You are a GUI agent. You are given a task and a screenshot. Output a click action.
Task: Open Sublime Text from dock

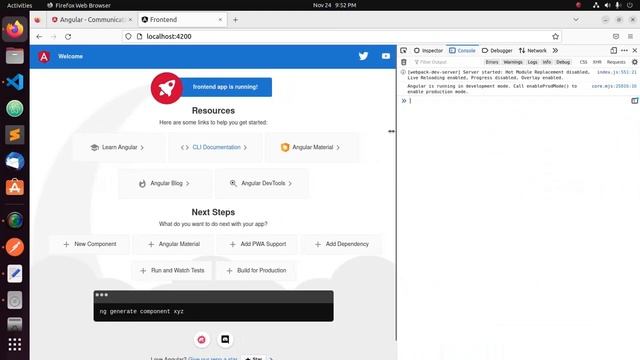tap(15, 135)
